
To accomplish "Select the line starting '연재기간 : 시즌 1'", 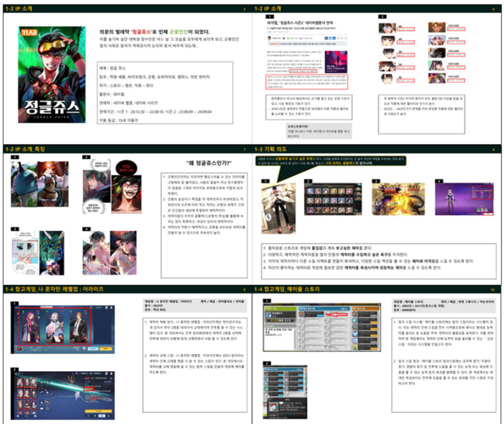I will 155,112.
